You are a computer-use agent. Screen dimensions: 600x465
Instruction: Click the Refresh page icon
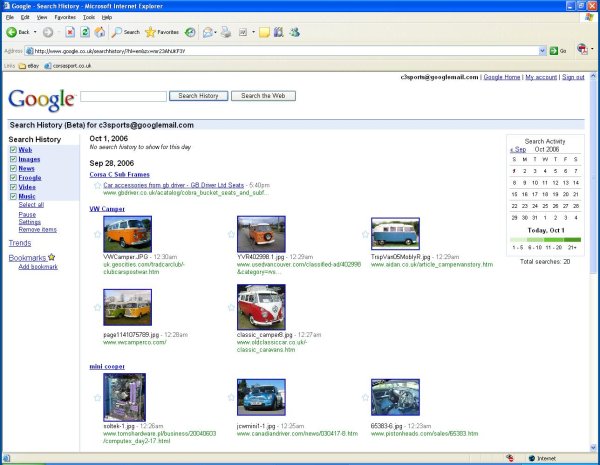tap(85, 33)
